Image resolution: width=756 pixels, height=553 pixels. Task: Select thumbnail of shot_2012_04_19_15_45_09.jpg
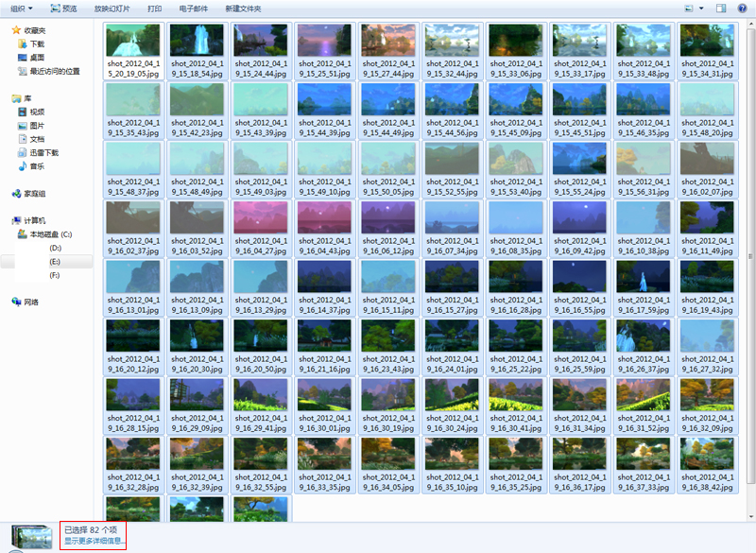tap(516, 99)
